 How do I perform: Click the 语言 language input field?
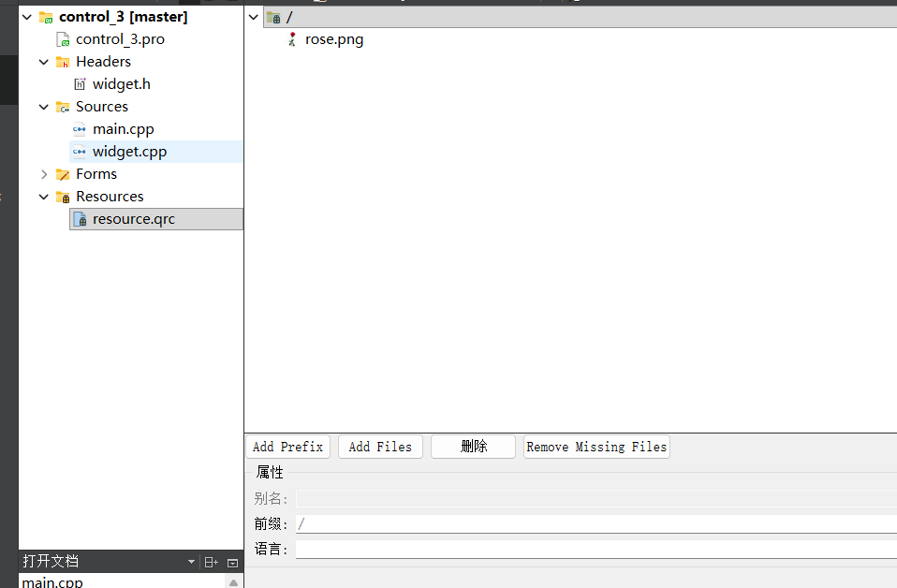(x=596, y=549)
